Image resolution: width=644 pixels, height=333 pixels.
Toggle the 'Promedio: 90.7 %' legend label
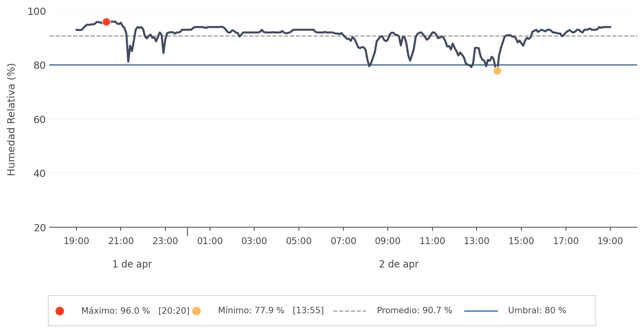414,311
